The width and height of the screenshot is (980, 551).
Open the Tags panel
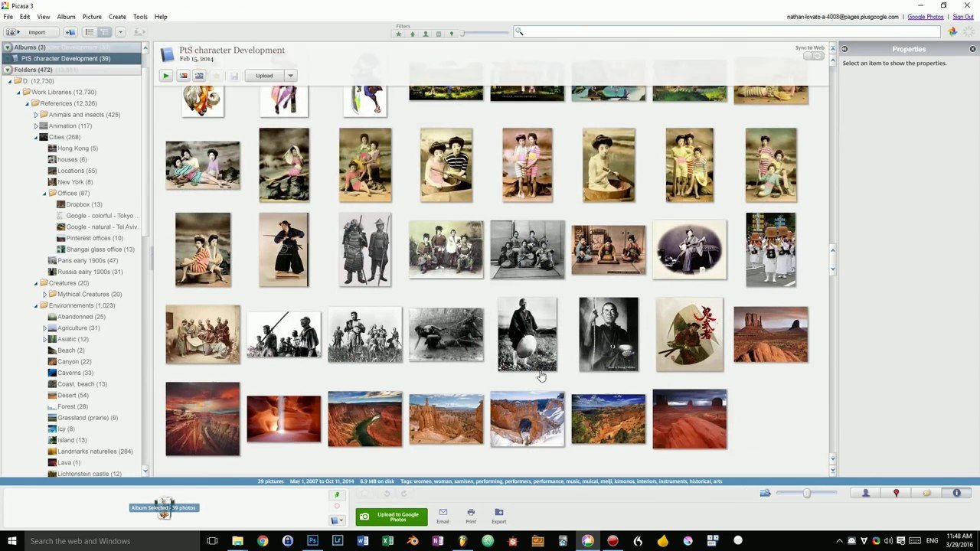(x=926, y=494)
